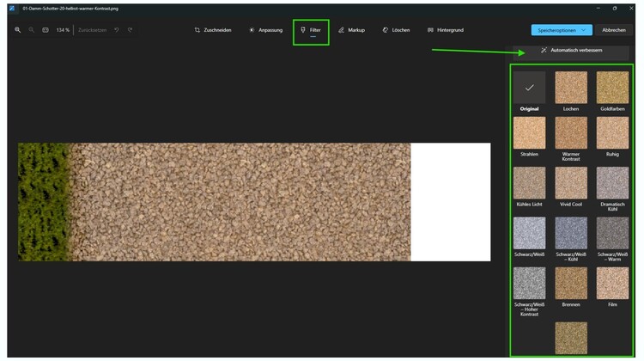Open the Hintergrund background tool
Screen dimensions: 644x361
click(x=445, y=30)
